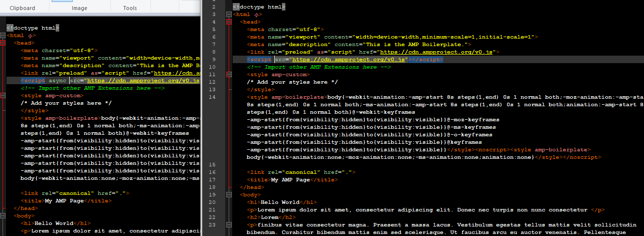Collapse the paragraph fold on line 23
644x236 pixels.
coord(229,224)
